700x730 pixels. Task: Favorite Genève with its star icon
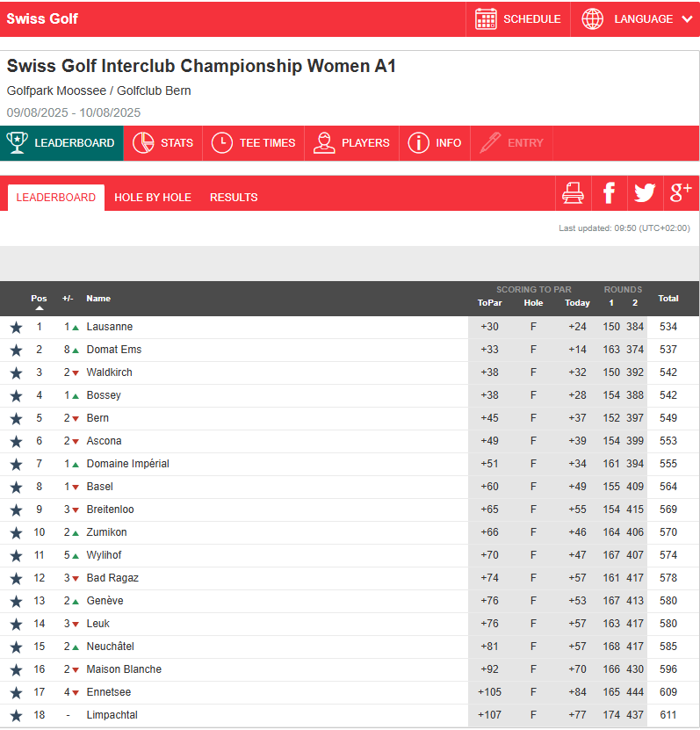point(17,601)
